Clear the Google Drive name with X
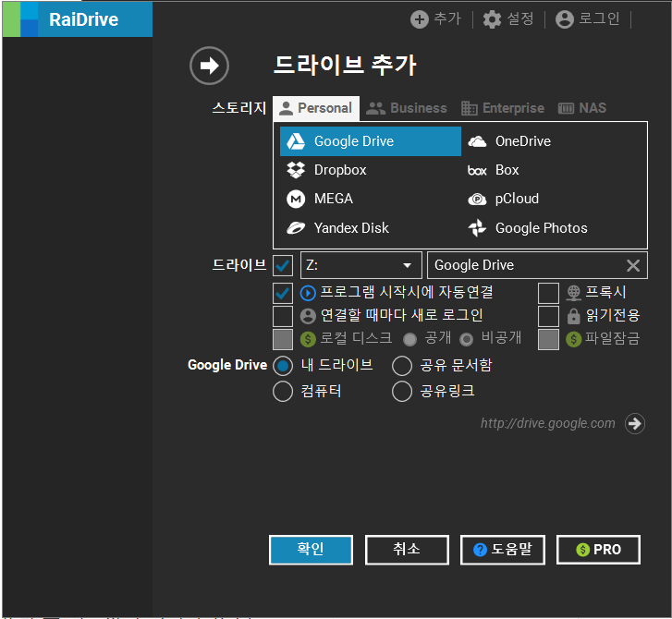Image resolution: width=672 pixels, height=619 pixels. (633, 265)
